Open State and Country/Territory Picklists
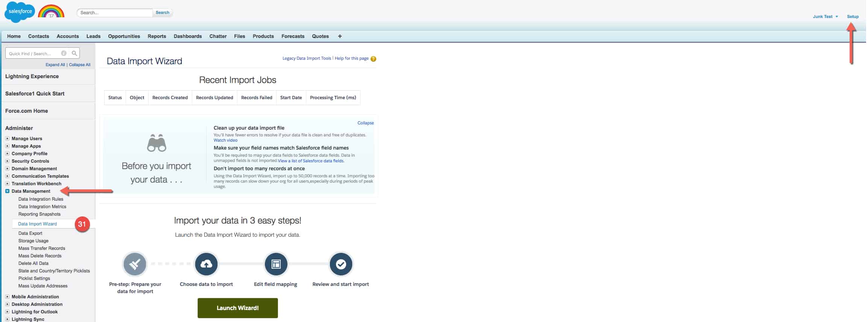The height and width of the screenshot is (322, 868). click(x=54, y=271)
